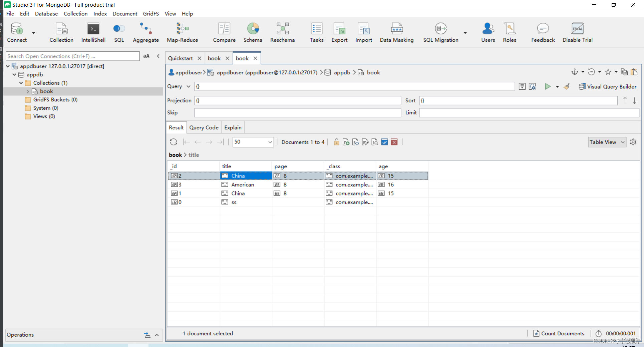Screen dimensions: 644x347
Task: Switch to the Quickstart tab
Action: point(181,58)
